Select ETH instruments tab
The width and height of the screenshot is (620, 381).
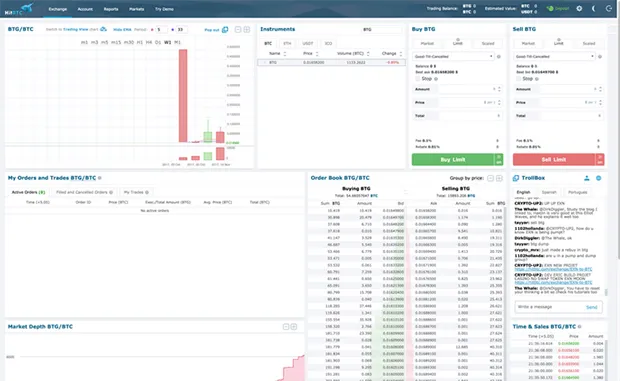287,43
